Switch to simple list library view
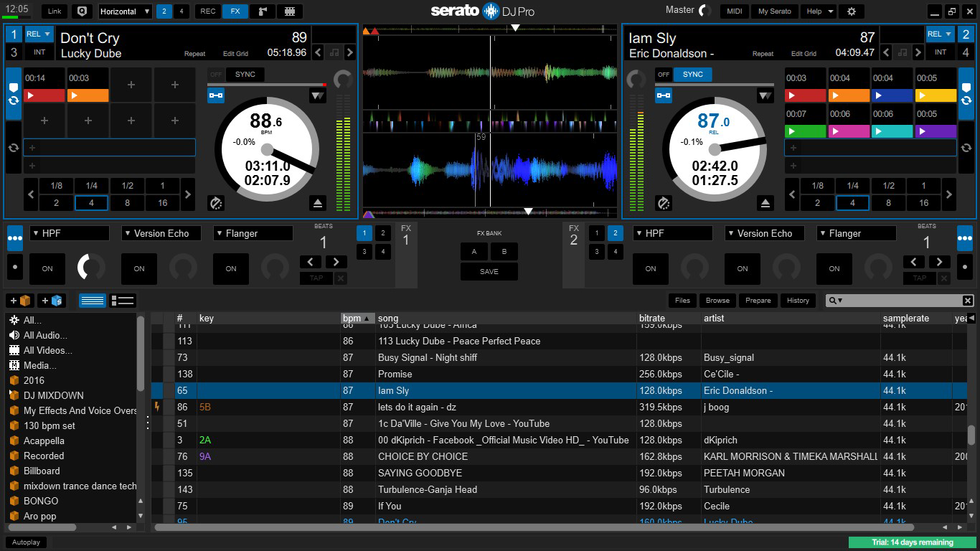This screenshot has height=551, width=980. click(x=93, y=301)
